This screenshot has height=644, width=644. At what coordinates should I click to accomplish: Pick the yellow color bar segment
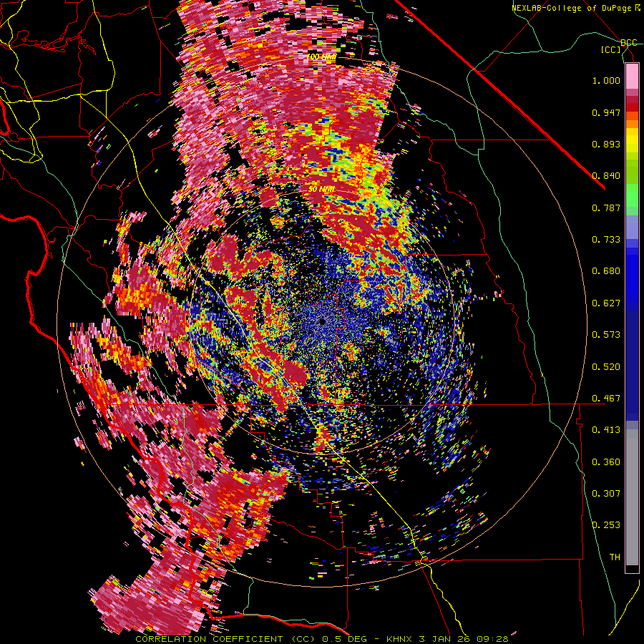point(632,141)
